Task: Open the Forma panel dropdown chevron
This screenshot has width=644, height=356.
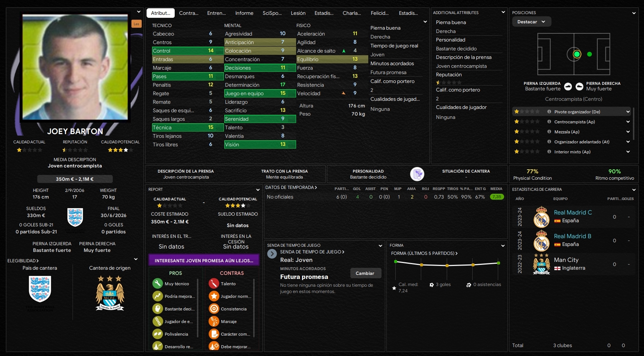Action: point(503,246)
